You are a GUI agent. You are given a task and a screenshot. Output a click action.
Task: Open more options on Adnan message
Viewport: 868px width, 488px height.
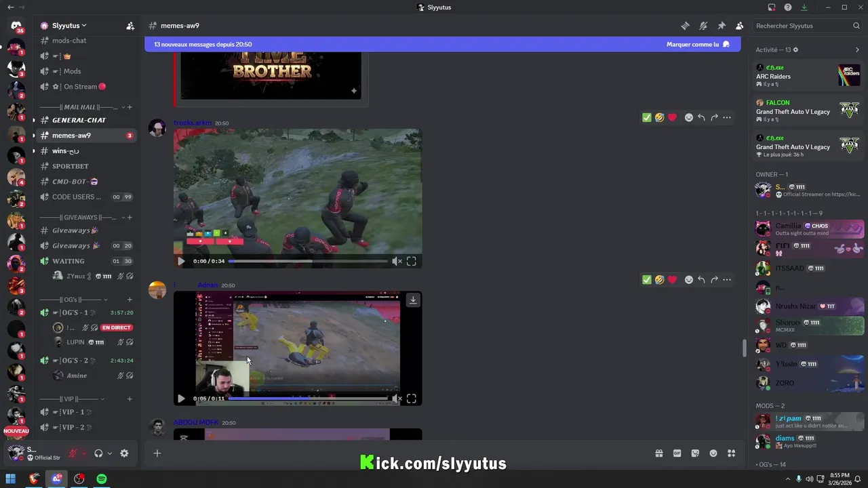pos(727,279)
